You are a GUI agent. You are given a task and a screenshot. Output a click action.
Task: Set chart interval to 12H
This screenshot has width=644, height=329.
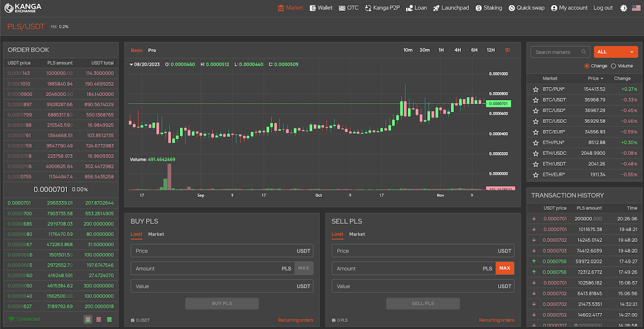point(491,50)
